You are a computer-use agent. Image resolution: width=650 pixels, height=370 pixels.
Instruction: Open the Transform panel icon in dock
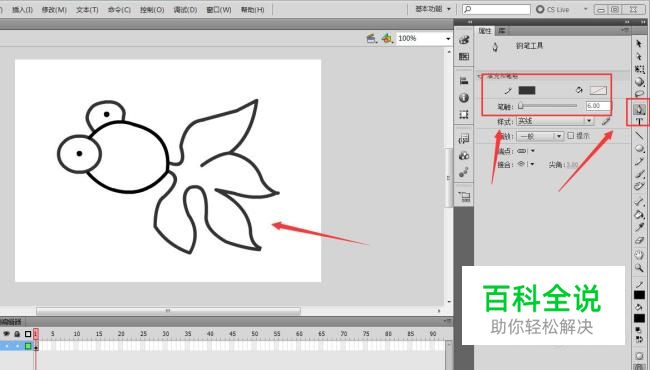464,114
